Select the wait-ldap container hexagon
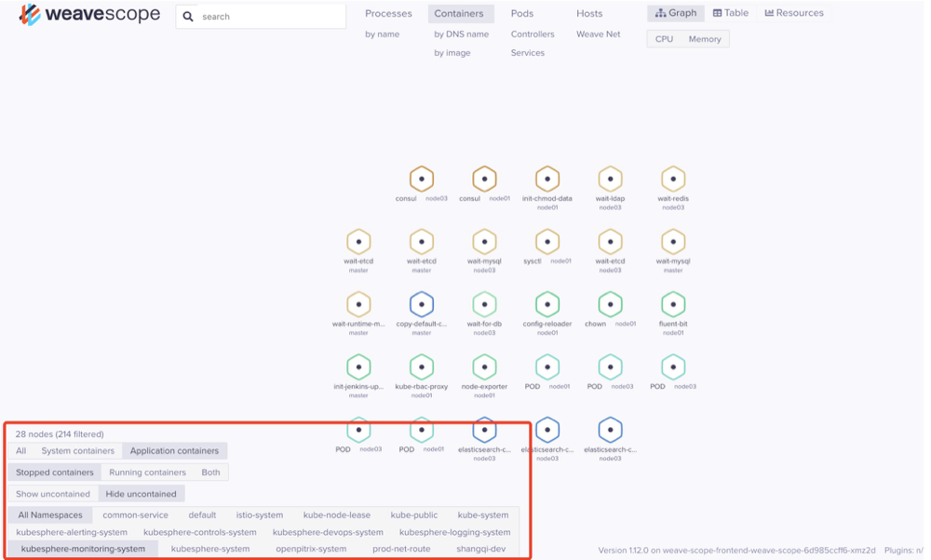The height and width of the screenshot is (560, 931). [x=611, y=179]
